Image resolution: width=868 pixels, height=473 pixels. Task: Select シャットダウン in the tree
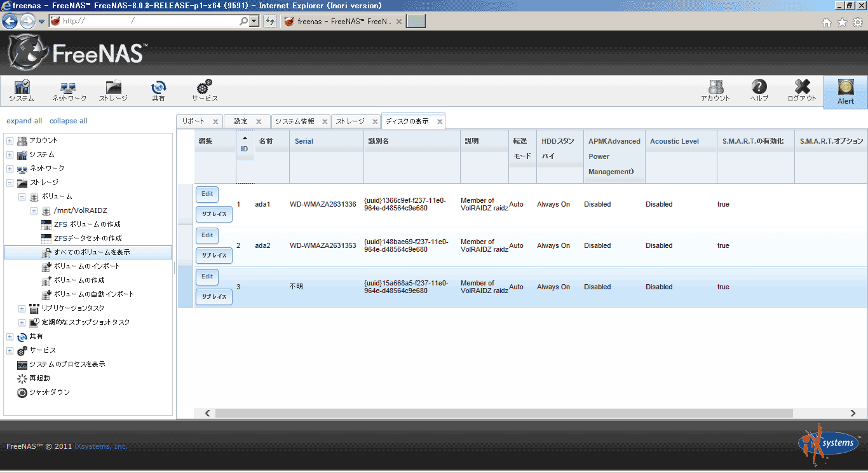point(50,392)
